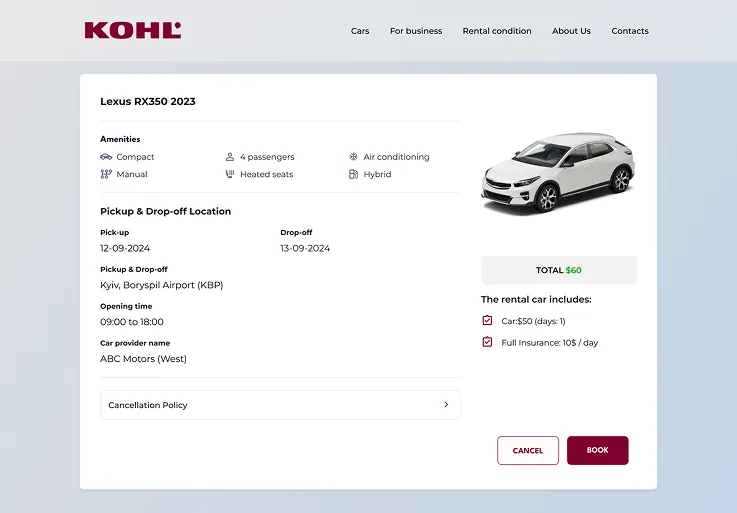Open the Cancellation Policy row
737x513 pixels.
(280, 405)
